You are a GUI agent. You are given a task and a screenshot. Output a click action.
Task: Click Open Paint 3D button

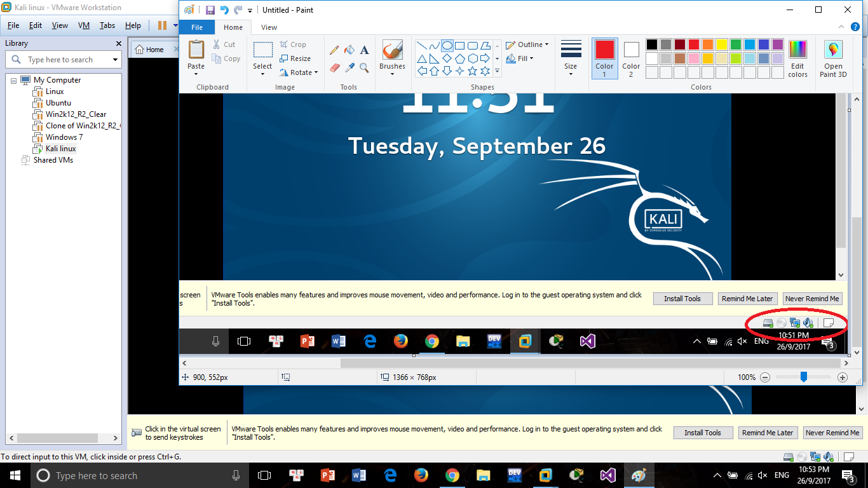click(x=833, y=58)
